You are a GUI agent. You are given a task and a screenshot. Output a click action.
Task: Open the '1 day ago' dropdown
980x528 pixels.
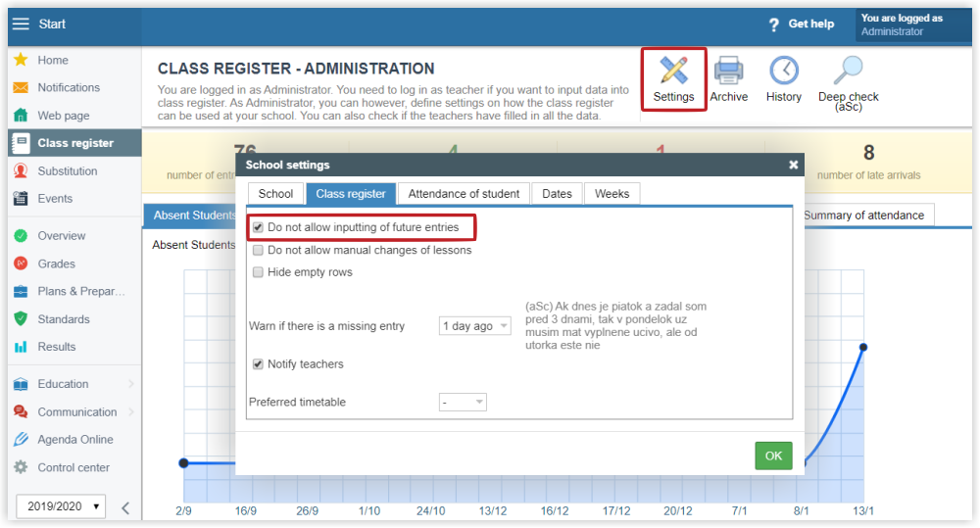click(475, 326)
